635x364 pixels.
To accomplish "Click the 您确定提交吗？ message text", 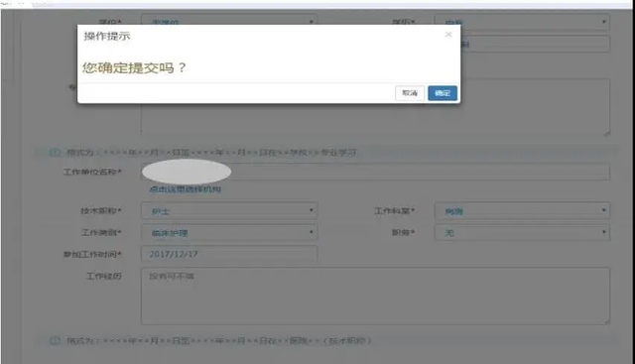I will (x=134, y=67).
